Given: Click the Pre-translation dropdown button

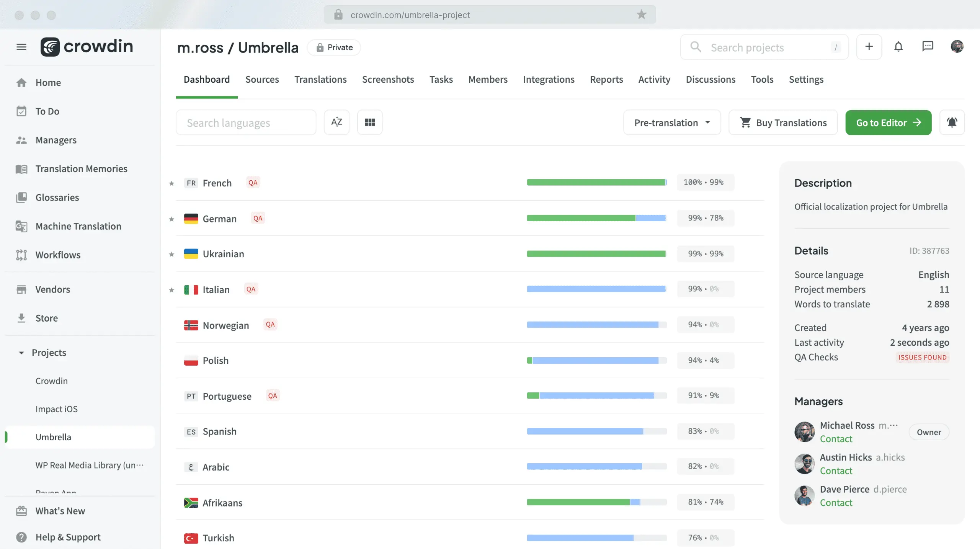Looking at the screenshot, I should [671, 123].
